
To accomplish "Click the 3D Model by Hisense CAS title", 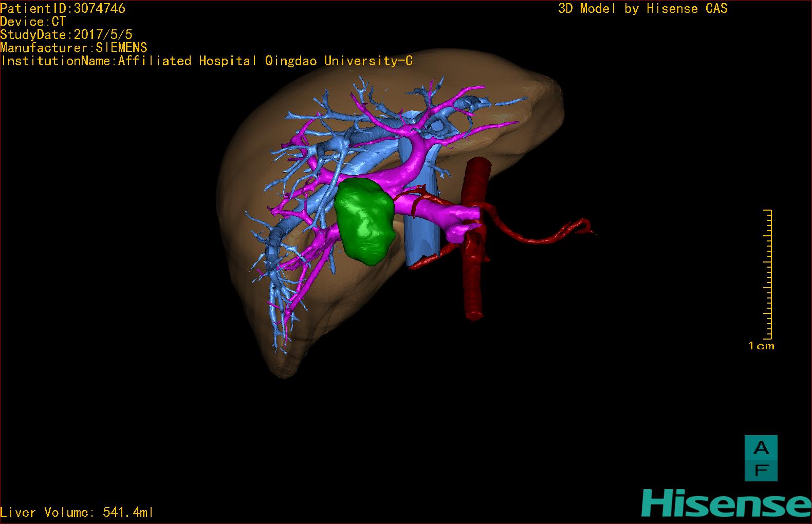I will [x=642, y=8].
